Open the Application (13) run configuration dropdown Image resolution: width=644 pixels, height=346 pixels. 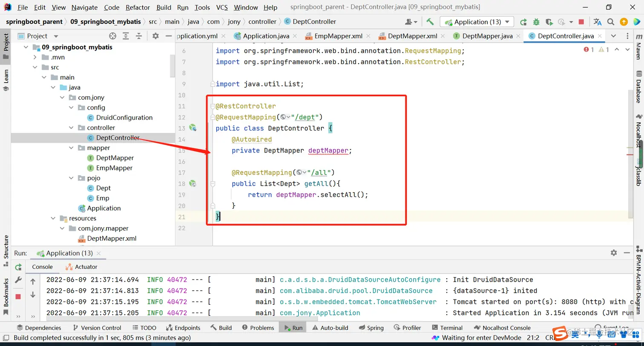pos(477,22)
